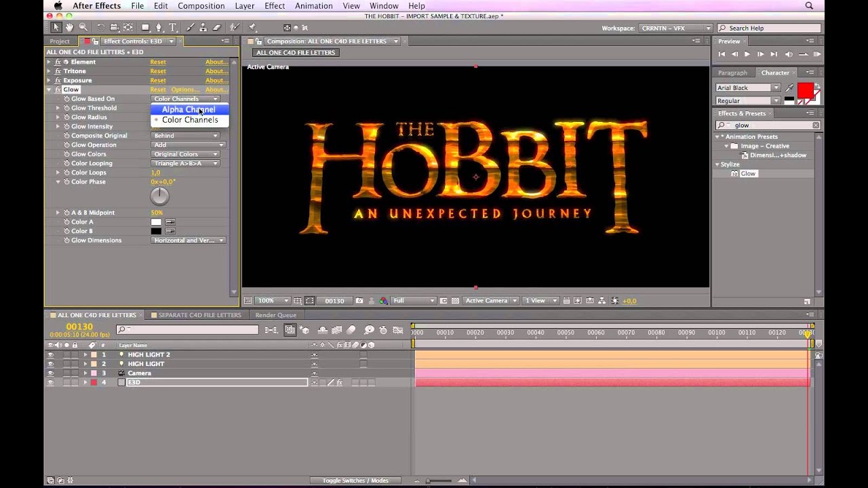
Task: Open the Active Camera view dropdown
Action: click(x=491, y=301)
